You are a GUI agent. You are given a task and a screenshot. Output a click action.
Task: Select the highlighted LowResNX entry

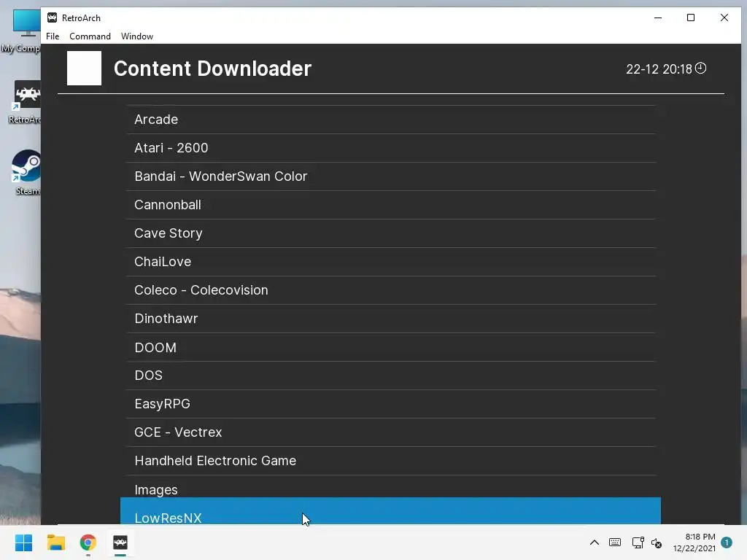point(390,511)
